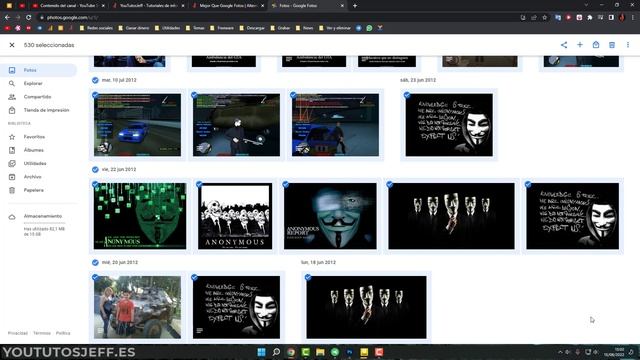This screenshot has height=360, width=640.
Task: Open a new browser tab
Action: (x=355, y=6)
